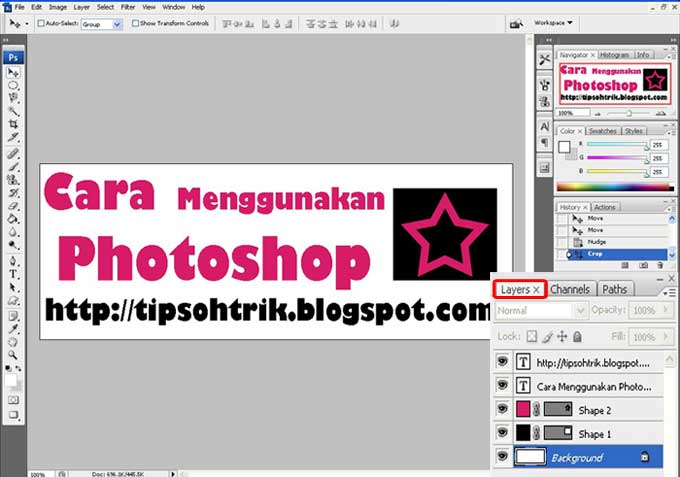Image resolution: width=680 pixels, height=477 pixels.
Task: Open the Opacity slider arrow
Action: click(666, 310)
